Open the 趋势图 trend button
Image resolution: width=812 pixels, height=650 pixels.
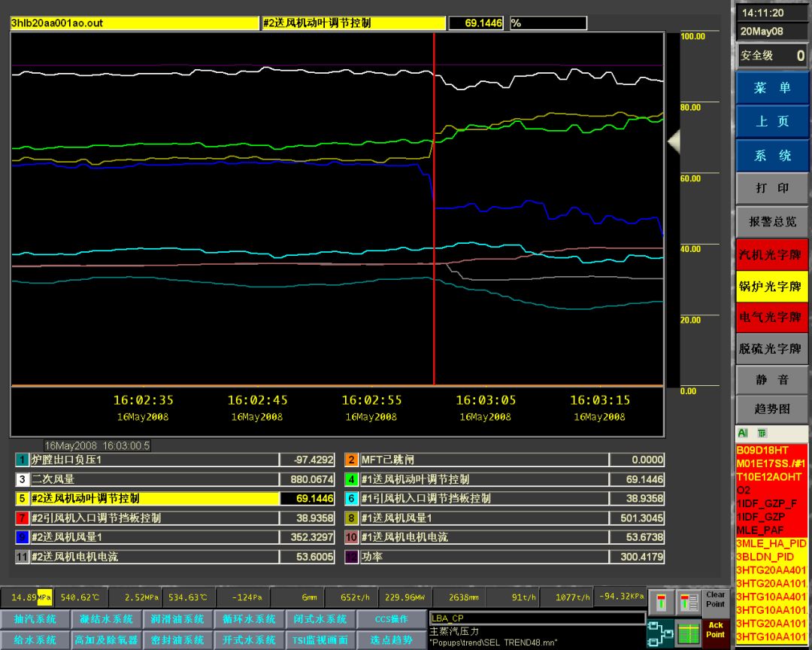coord(771,409)
